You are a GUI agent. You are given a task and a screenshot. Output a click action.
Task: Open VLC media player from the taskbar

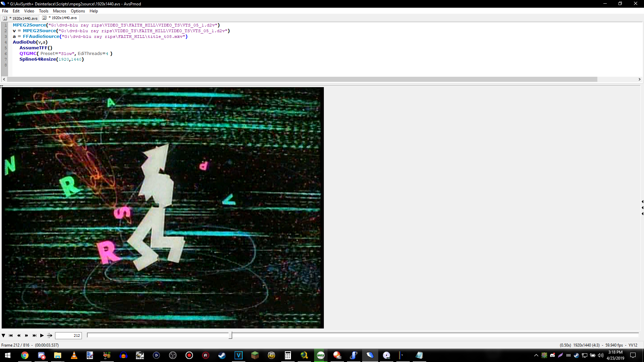pyautogui.click(x=74, y=355)
